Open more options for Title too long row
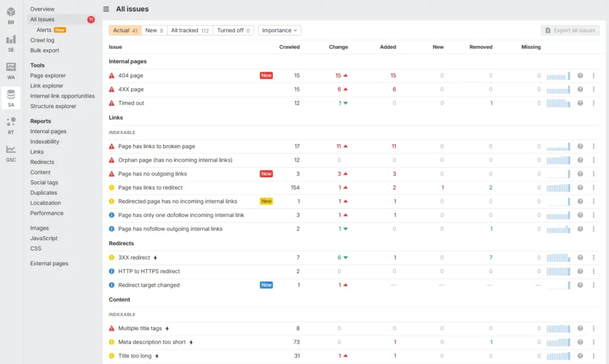 (x=594, y=356)
